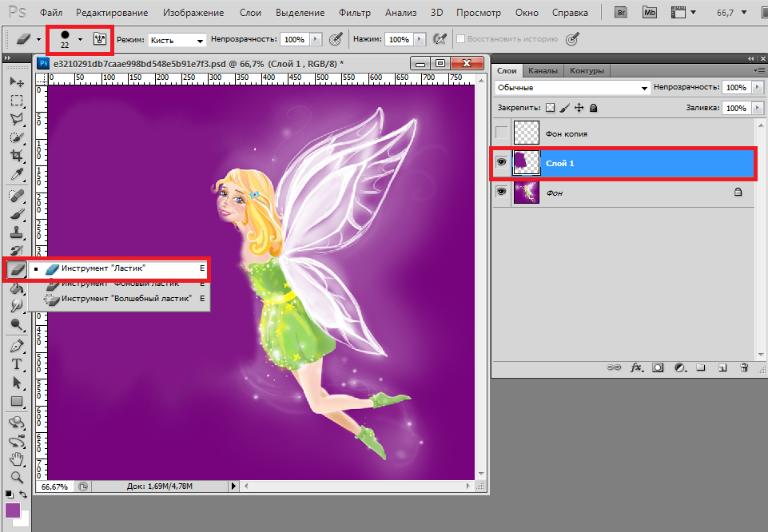This screenshot has height=532, width=768.
Task: Create a new adjustment layer
Action: click(680, 367)
